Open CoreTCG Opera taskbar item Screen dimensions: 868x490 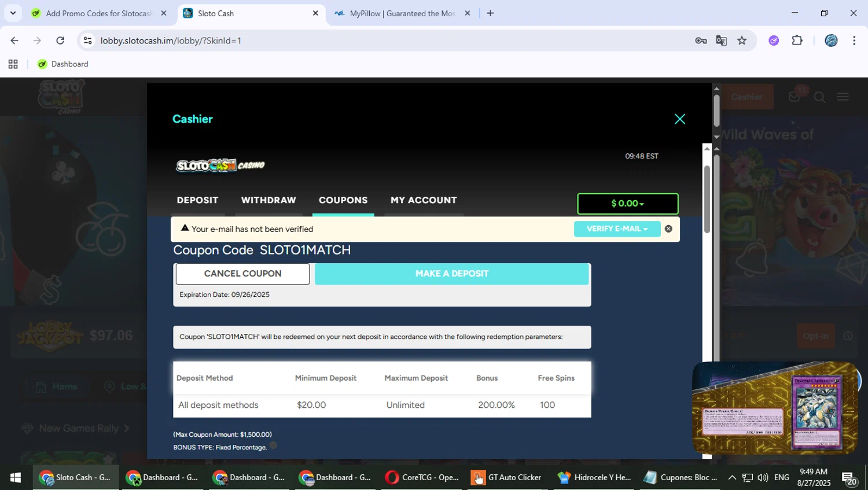tap(423, 478)
